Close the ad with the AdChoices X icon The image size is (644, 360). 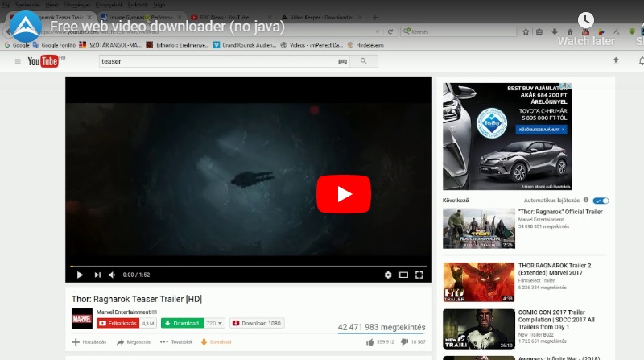pos(568,86)
